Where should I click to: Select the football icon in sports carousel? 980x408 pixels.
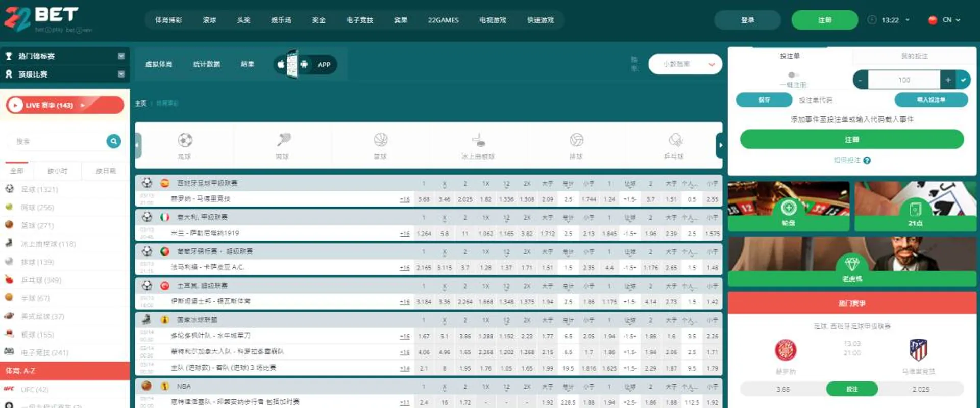click(185, 140)
